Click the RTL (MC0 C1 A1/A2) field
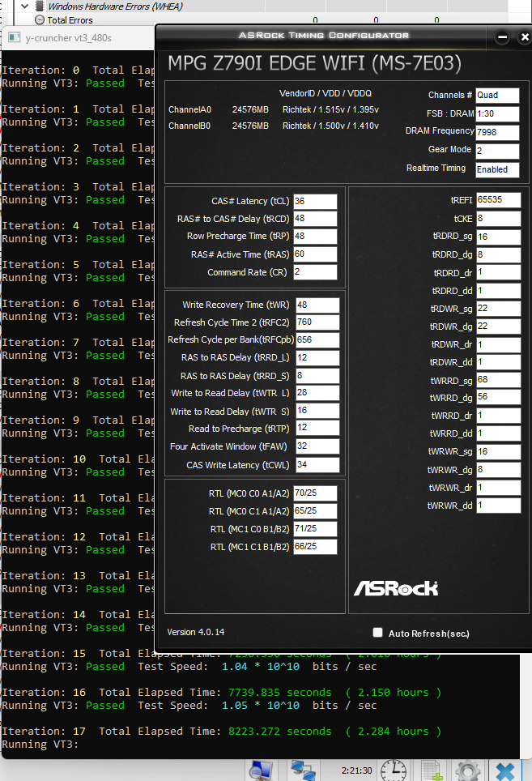This screenshot has width=532, height=781. [x=315, y=511]
